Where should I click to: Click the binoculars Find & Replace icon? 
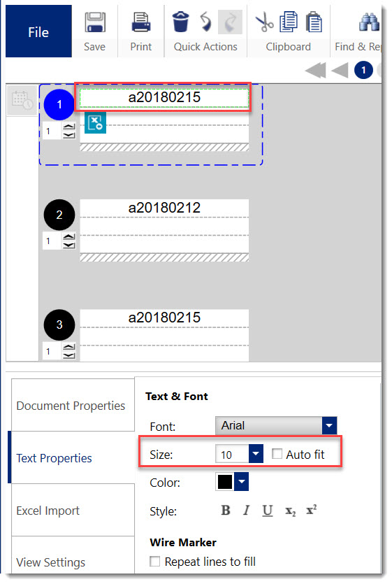pyautogui.click(x=369, y=22)
